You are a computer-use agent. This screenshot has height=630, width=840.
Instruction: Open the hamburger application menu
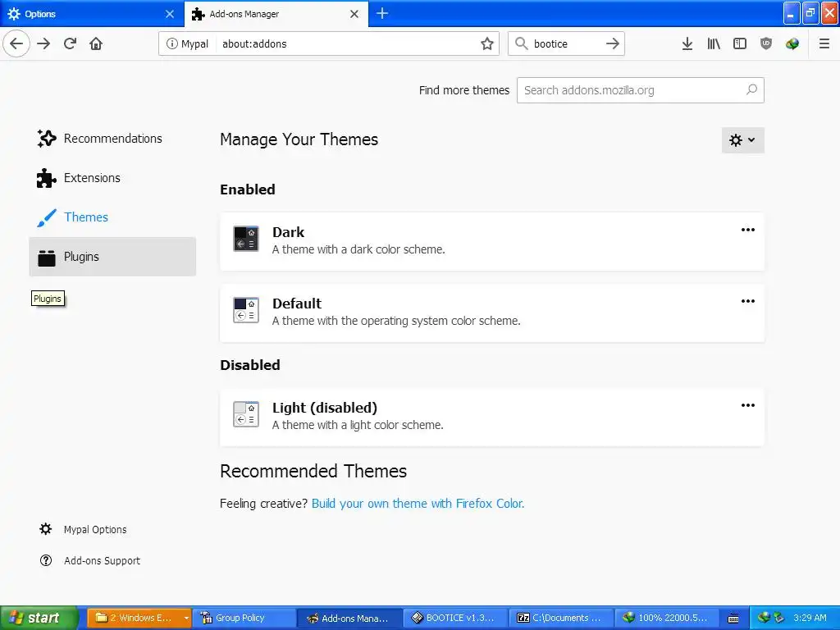click(x=824, y=43)
